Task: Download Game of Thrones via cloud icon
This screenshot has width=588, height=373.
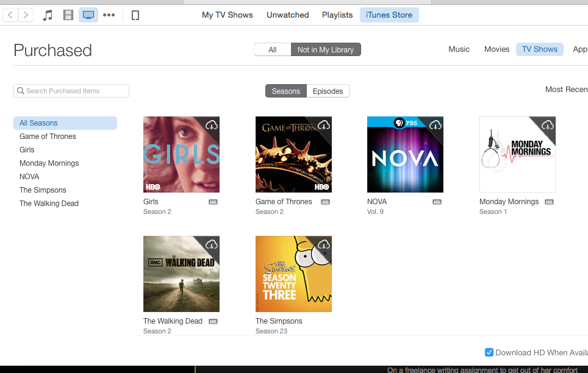Action: [324, 125]
